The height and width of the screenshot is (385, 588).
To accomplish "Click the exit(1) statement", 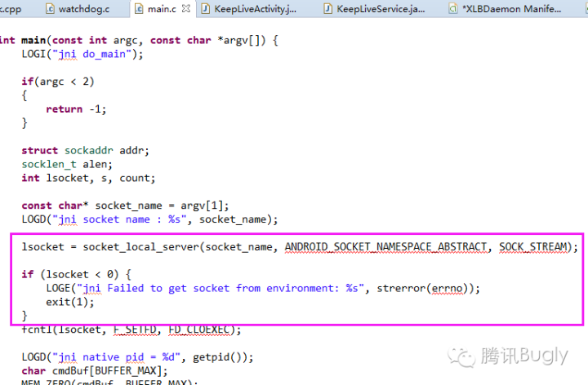I will click(69, 301).
